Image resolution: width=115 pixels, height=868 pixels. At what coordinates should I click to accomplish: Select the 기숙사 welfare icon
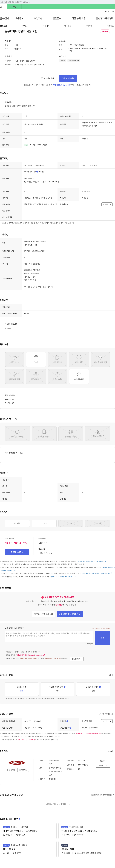click(36, 359)
